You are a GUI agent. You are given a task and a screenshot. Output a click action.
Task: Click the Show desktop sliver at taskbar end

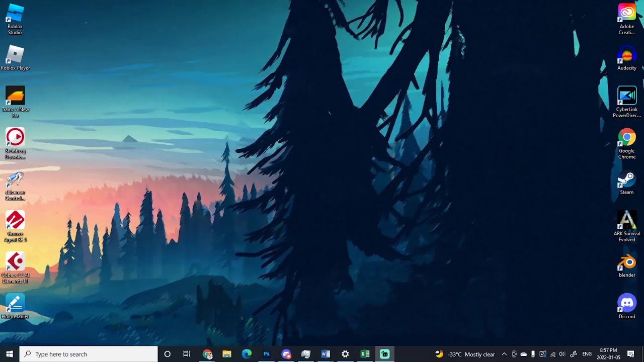pos(642,354)
